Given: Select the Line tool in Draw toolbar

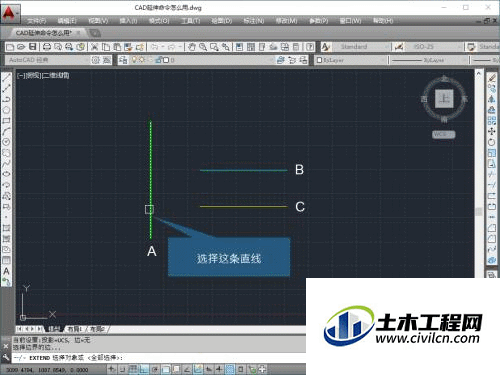Looking at the screenshot, I should (6, 78).
